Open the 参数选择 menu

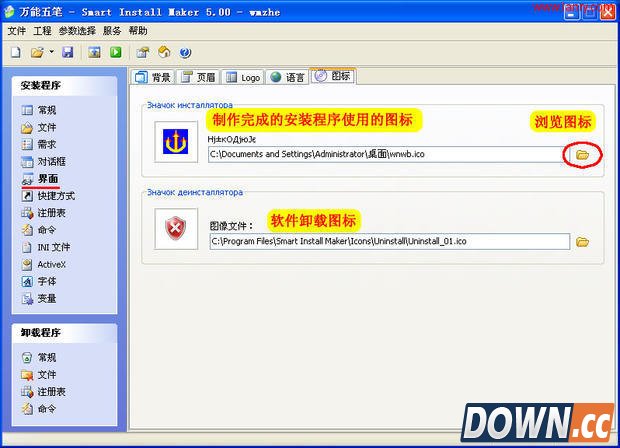[x=77, y=31]
